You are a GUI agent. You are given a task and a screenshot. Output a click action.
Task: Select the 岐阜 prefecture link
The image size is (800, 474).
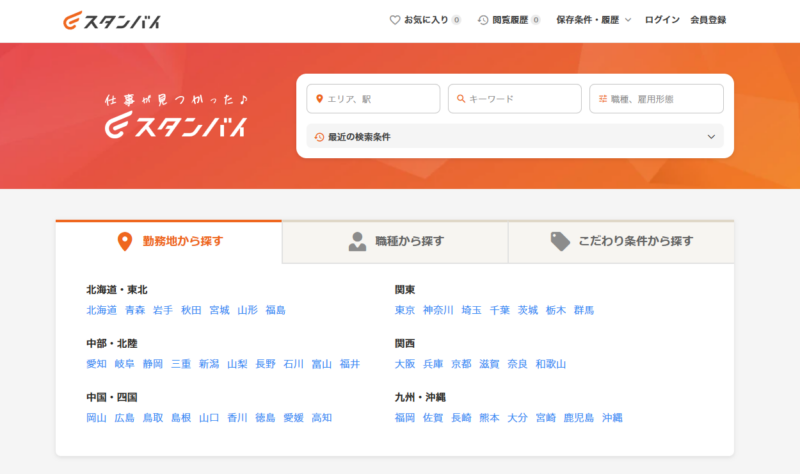(124, 364)
